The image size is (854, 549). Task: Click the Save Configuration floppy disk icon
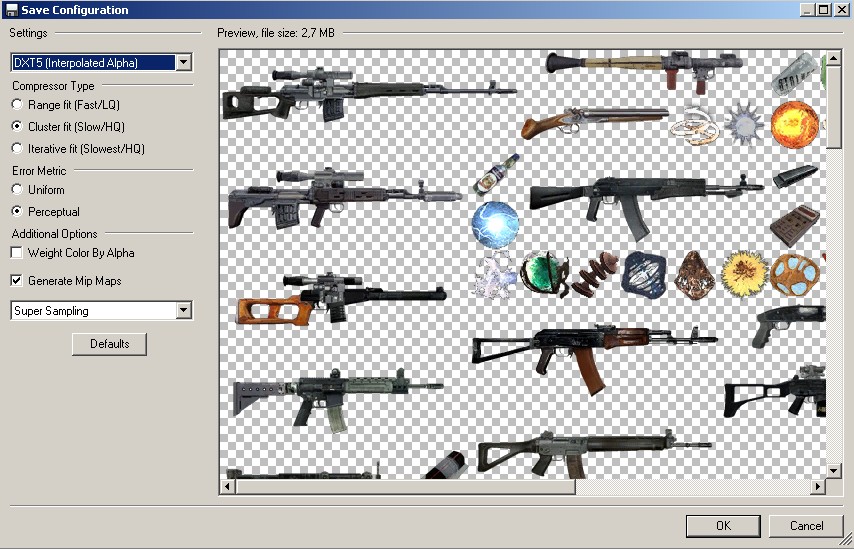pos(11,10)
